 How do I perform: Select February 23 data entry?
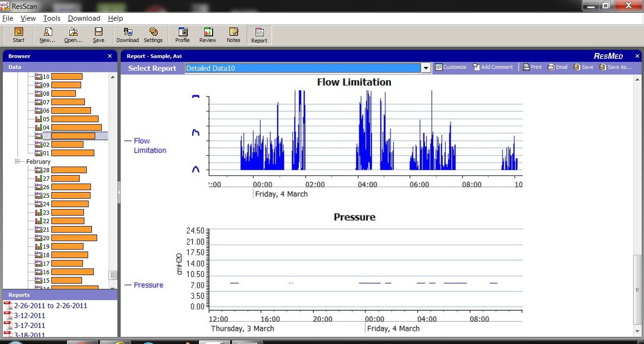point(59,212)
